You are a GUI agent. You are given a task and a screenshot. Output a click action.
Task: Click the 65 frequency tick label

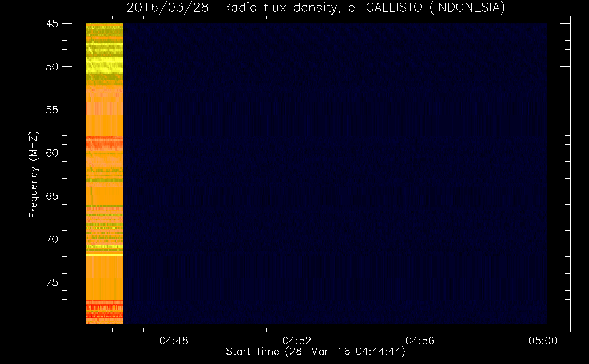point(52,196)
